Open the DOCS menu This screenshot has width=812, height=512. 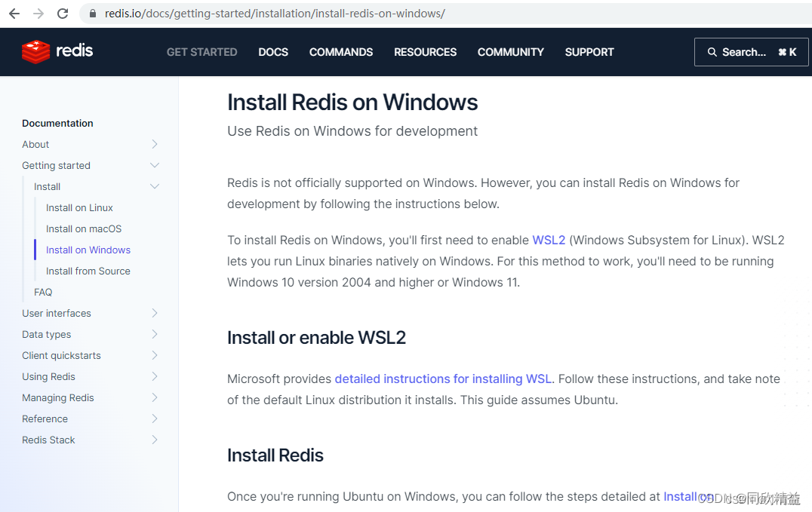273,52
